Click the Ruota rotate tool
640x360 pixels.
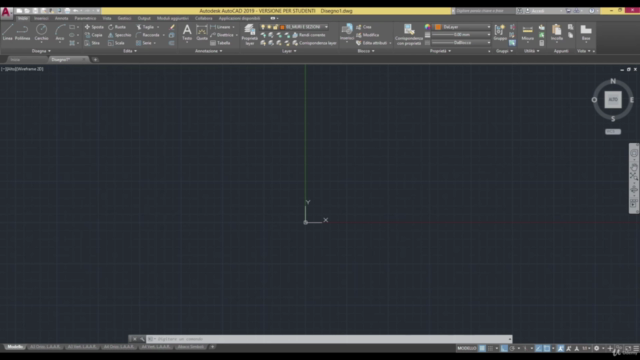pos(117,27)
